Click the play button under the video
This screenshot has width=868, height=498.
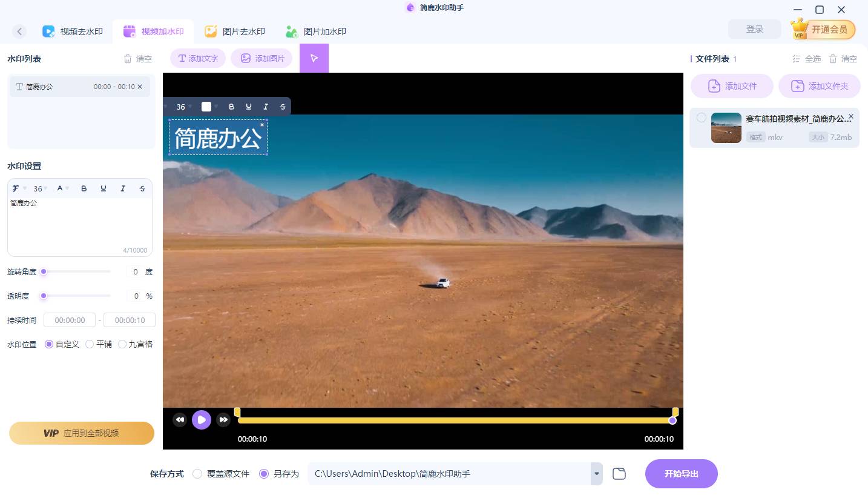(202, 419)
